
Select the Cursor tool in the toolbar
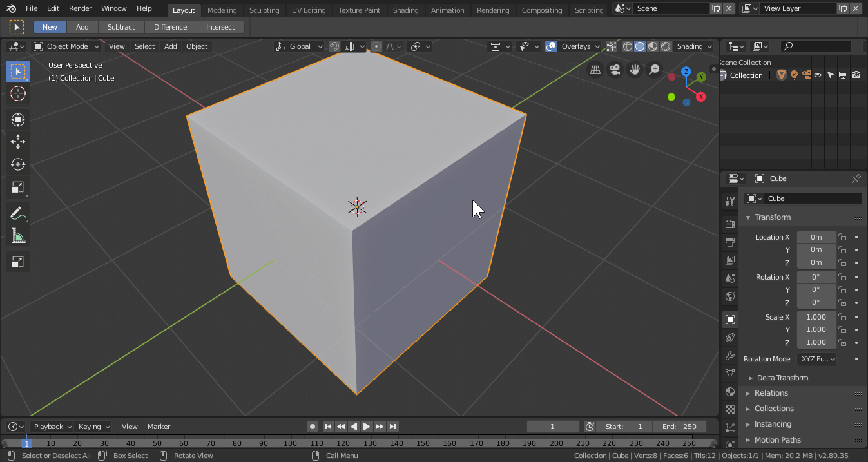(18, 93)
